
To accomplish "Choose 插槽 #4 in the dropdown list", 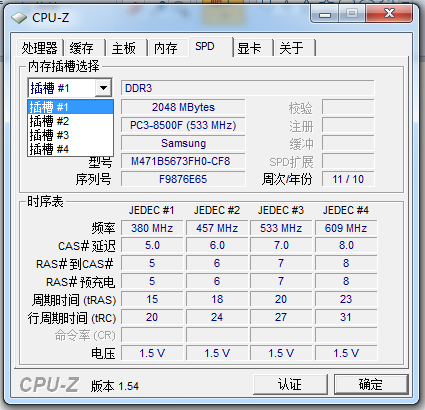I will pyautogui.click(x=70, y=149).
